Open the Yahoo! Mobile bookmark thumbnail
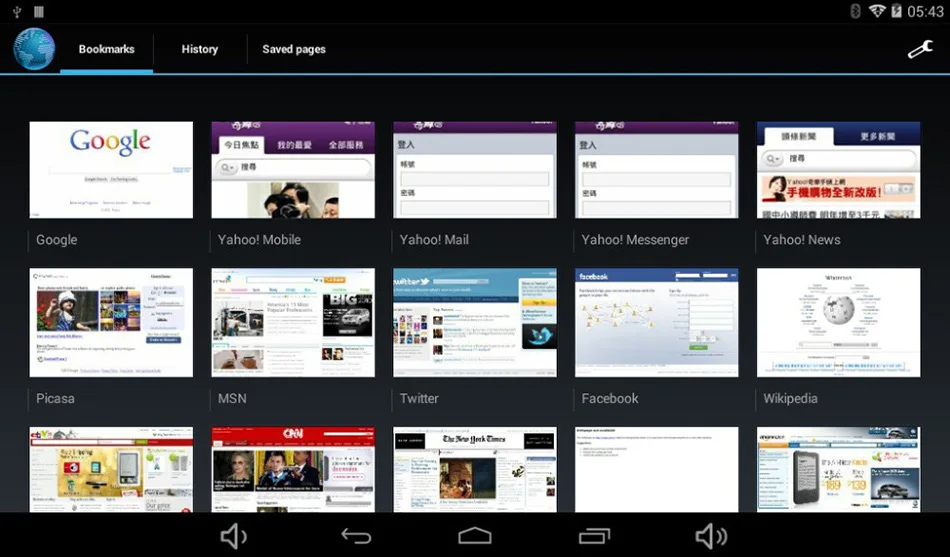Image resolution: width=950 pixels, height=557 pixels. click(x=293, y=170)
